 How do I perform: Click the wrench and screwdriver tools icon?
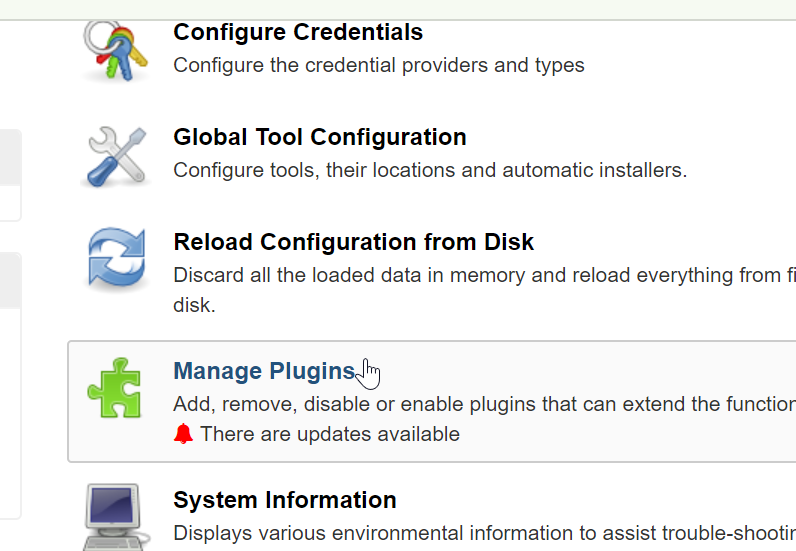[x=116, y=156]
